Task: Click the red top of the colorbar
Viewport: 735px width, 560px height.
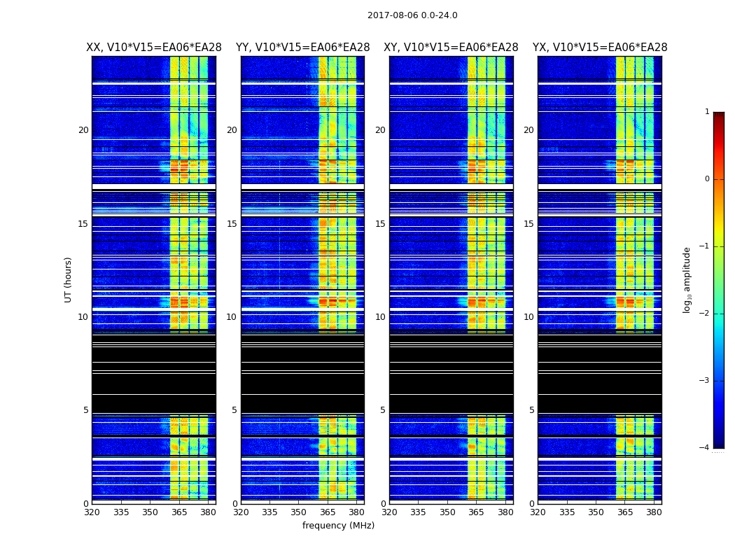Action: [x=718, y=118]
